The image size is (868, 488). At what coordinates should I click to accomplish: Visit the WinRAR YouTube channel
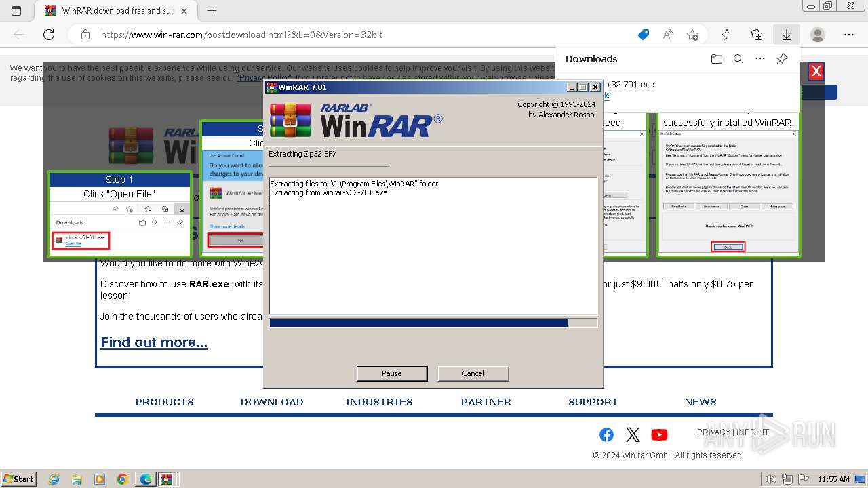click(659, 434)
